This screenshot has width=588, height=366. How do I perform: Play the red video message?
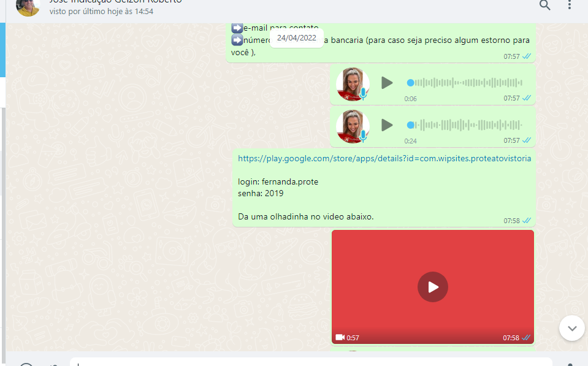(433, 287)
